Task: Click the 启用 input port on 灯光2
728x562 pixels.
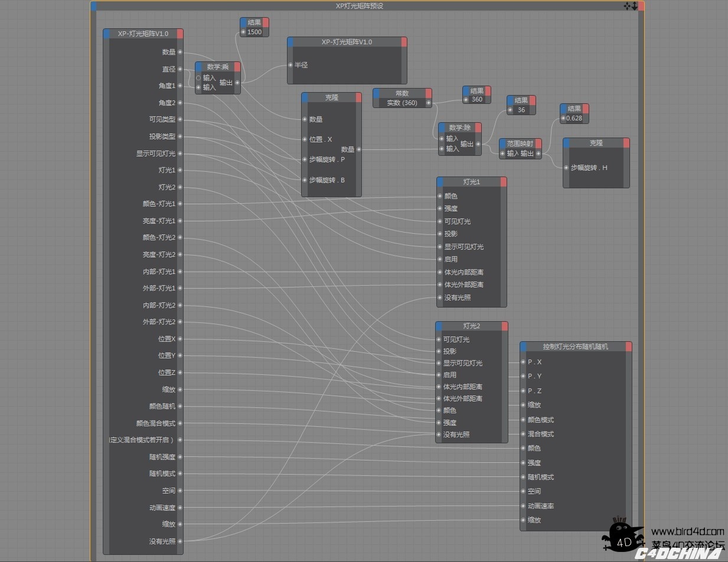Action: [439, 375]
